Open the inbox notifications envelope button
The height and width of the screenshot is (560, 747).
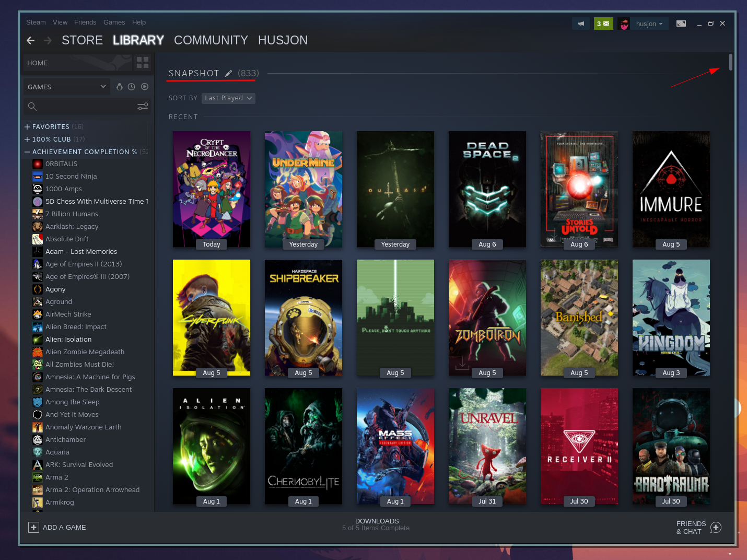[x=603, y=24]
